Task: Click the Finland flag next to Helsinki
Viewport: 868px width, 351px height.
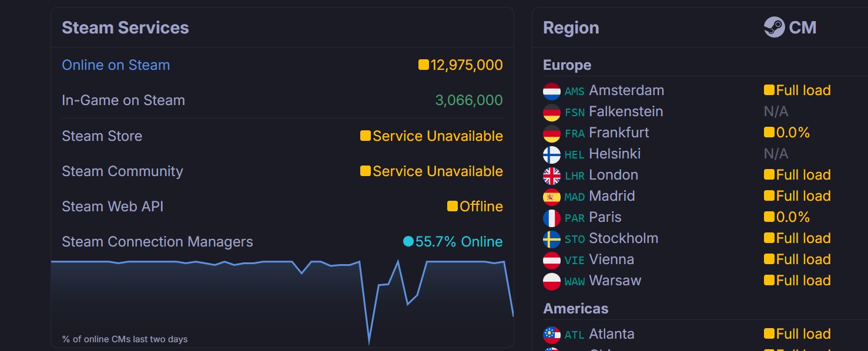Action: pos(552,154)
